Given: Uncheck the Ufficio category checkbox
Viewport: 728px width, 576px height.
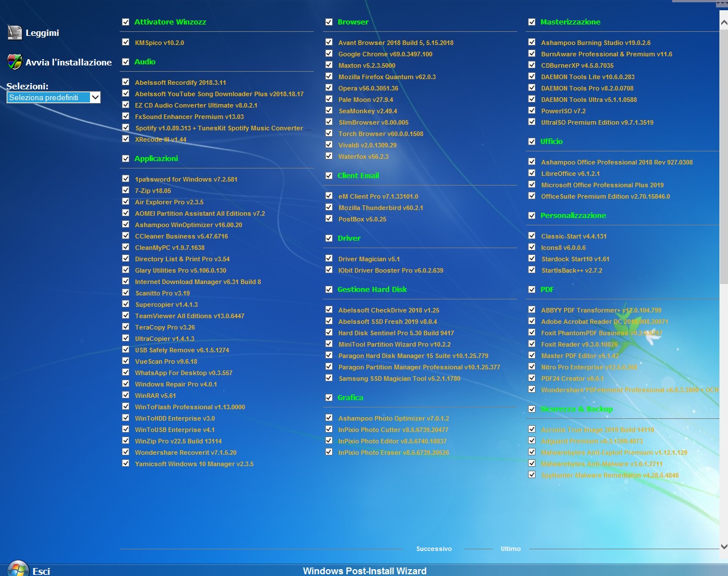Looking at the screenshot, I should tap(532, 141).
